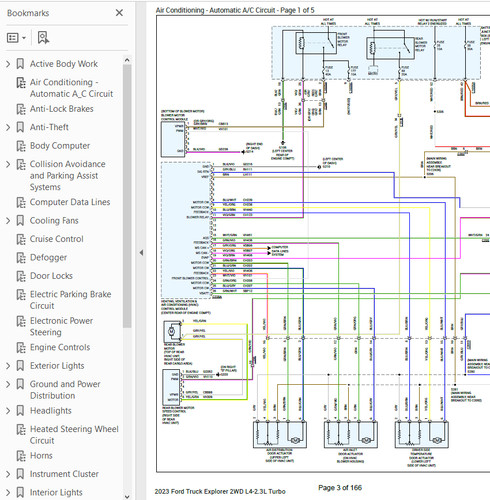Click the Collision Avoidance bookmark icon
The image size is (490, 500).
tap(21, 164)
